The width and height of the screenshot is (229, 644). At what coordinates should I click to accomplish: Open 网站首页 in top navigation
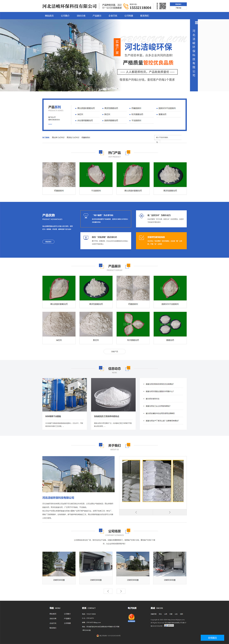[49, 16]
